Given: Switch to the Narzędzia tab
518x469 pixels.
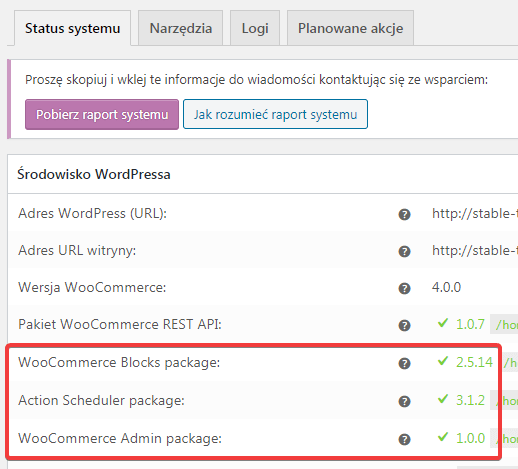Looking at the screenshot, I should click(180, 28).
